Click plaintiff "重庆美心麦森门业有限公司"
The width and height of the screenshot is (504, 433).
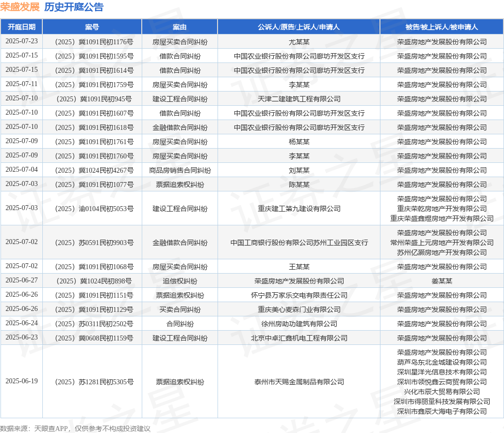pyautogui.click(x=299, y=309)
